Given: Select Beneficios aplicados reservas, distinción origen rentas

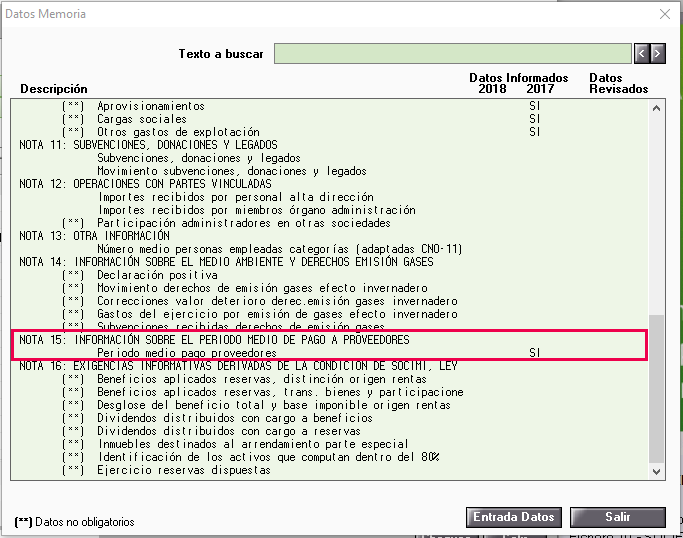Looking at the screenshot, I should tap(330, 379).
